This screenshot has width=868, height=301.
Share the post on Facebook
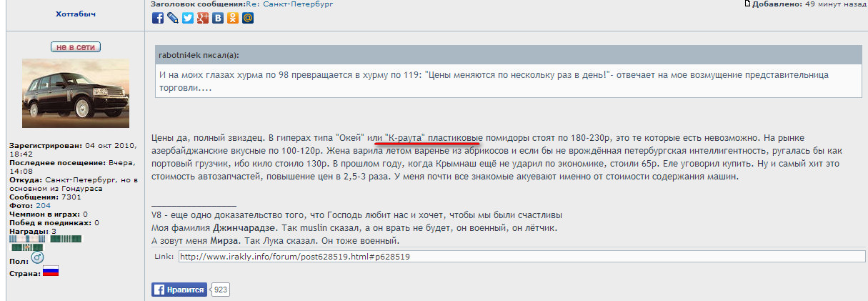point(158,19)
